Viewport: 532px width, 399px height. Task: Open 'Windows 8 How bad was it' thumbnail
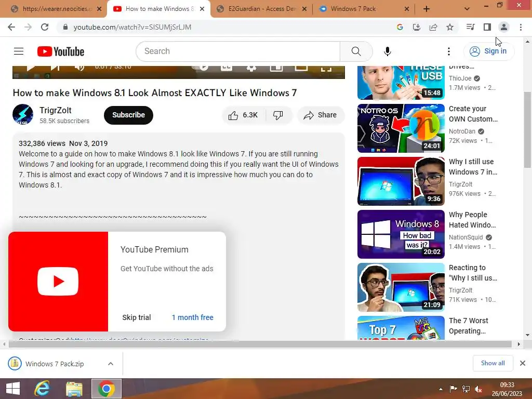(401, 234)
